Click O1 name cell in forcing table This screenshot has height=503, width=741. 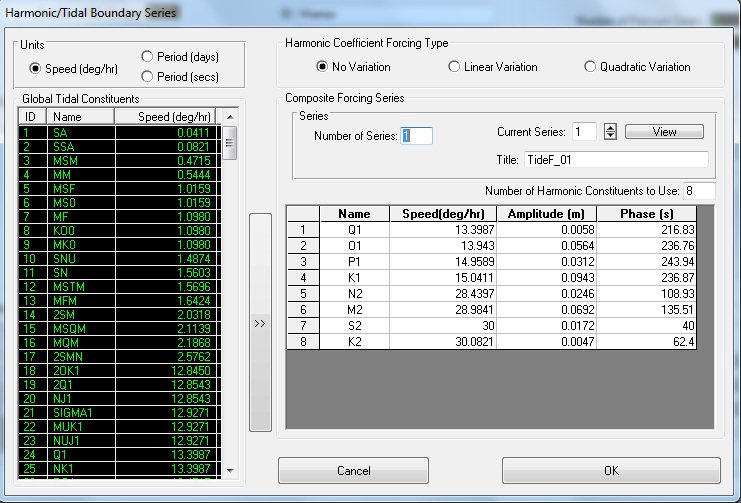[354, 246]
